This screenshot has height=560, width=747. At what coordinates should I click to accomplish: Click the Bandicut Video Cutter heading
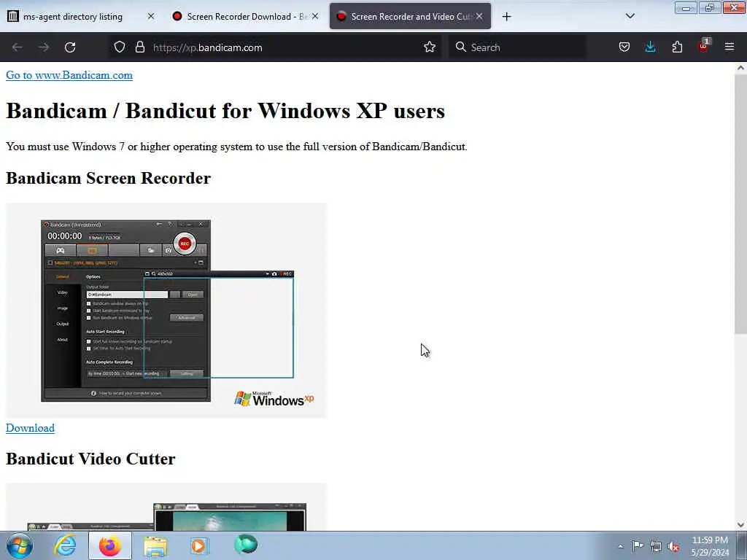pyautogui.click(x=90, y=459)
